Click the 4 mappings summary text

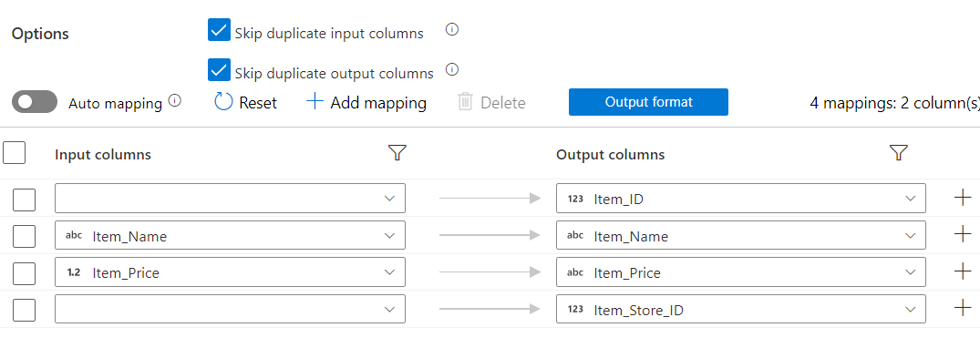pos(894,103)
